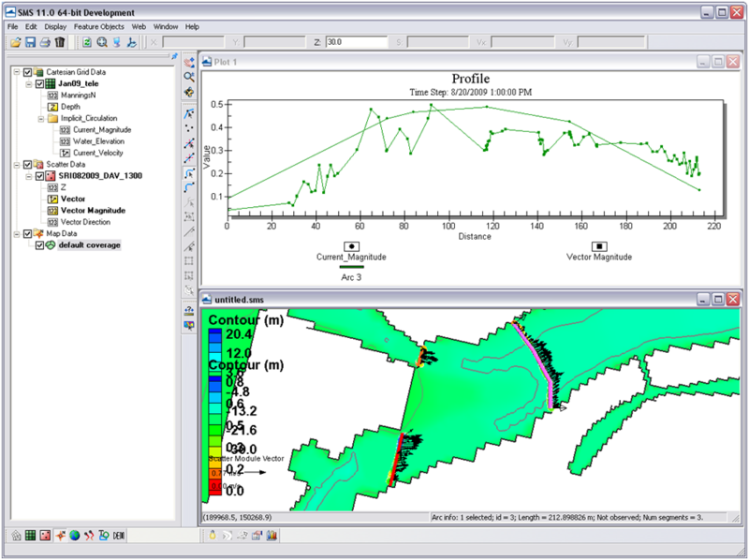The image size is (749, 560).
Task: Select the active Select feature arc tool
Action: [189, 173]
